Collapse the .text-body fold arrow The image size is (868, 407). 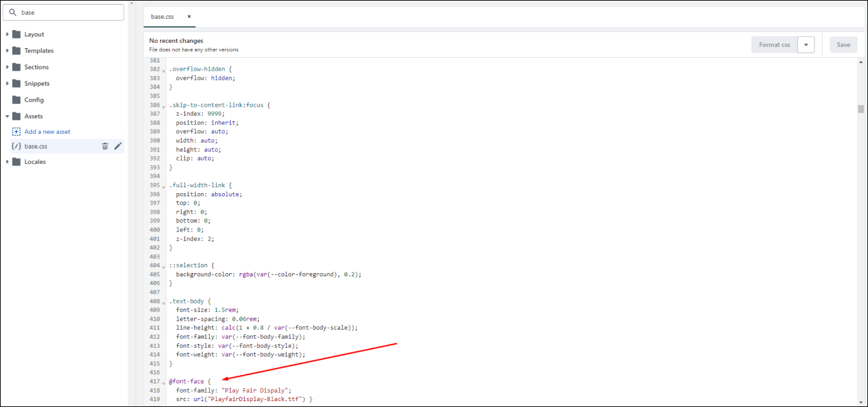[164, 302]
